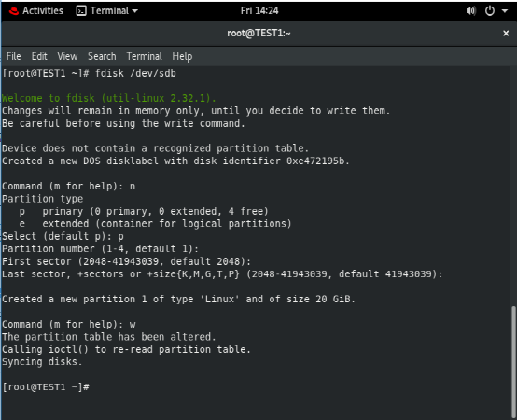Open the File menu

pos(13,56)
